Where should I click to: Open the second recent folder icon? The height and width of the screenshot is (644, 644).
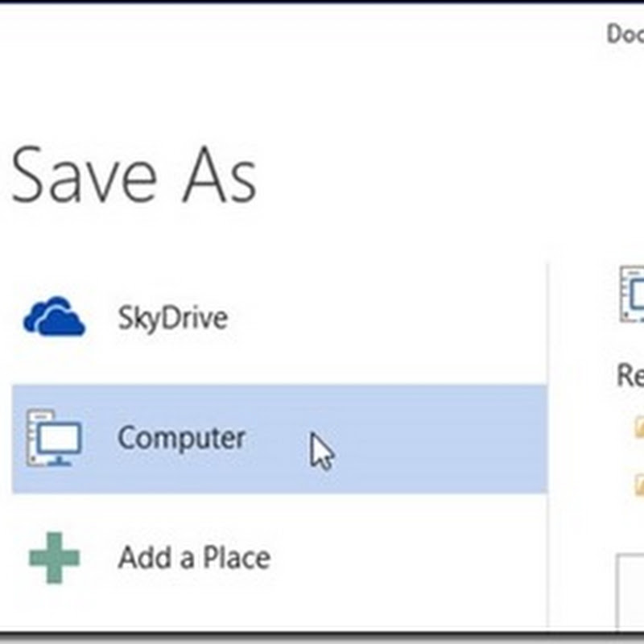(x=639, y=483)
